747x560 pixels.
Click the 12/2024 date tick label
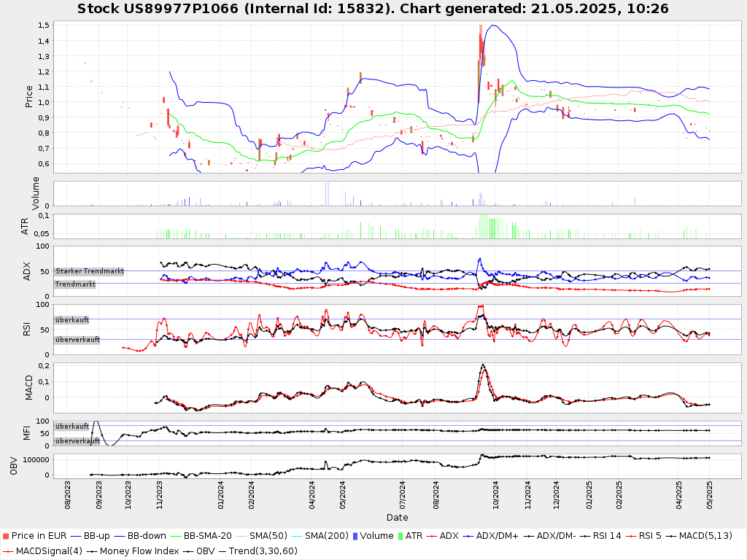[x=557, y=495]
